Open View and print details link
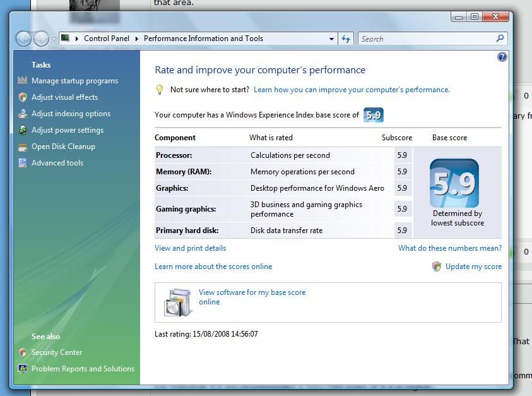 point(190,248)
